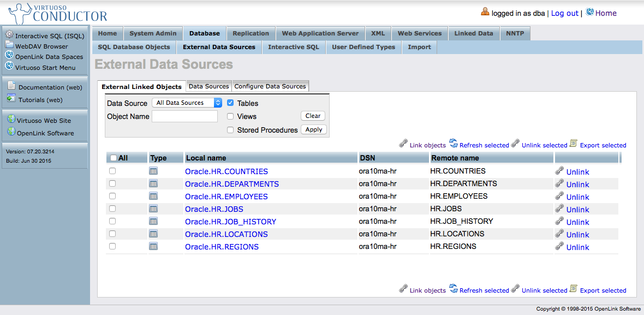Check the All rows header checkbox
Image resolution: width=644 pixels, height=315 pixels.
[113, 158]
